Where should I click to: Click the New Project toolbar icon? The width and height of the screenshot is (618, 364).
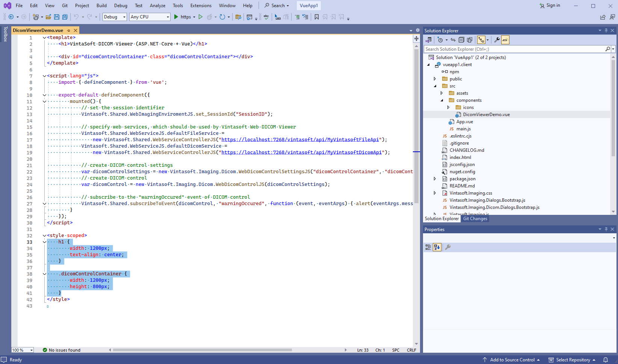pos(36,17)
